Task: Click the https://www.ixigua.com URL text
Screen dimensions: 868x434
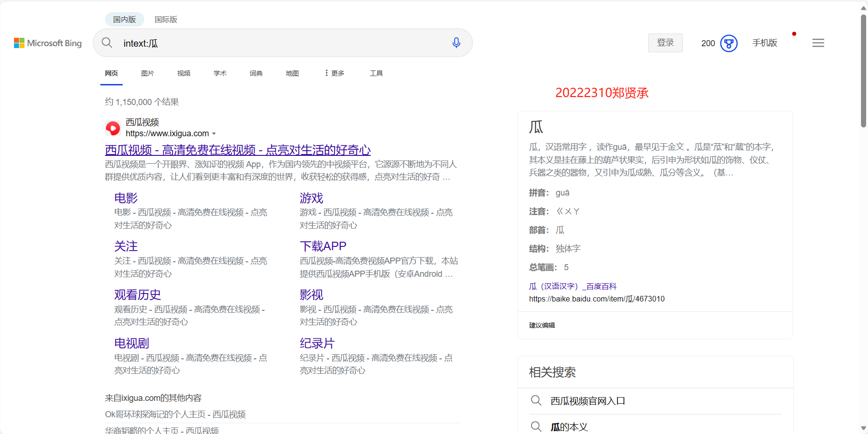Action: click(167, 133)
